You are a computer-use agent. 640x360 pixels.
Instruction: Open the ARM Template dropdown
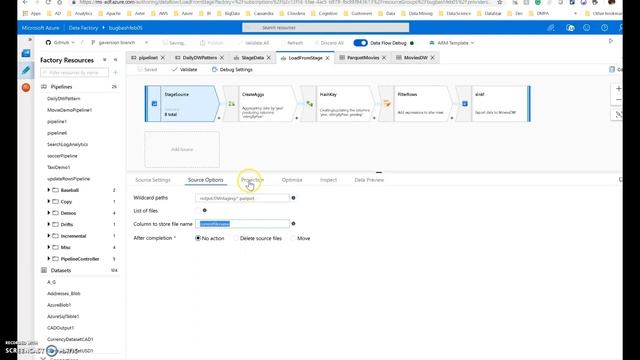click(x=452, y=43)
